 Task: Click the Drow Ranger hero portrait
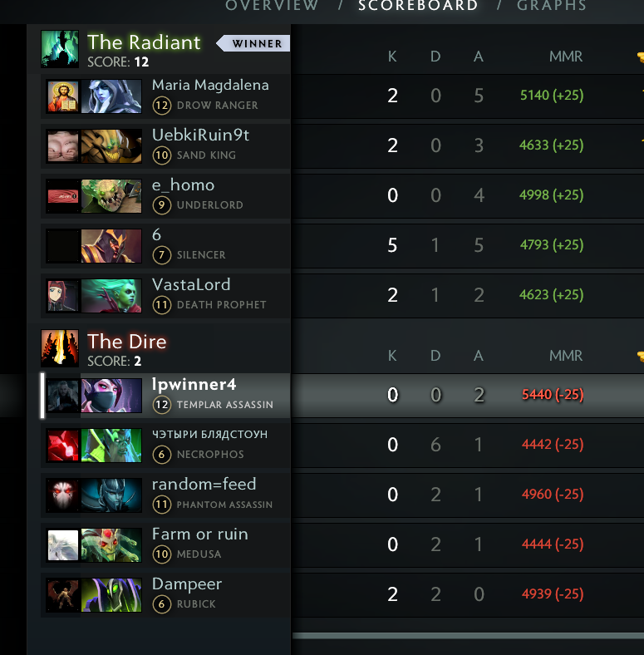tap(111, 96)
